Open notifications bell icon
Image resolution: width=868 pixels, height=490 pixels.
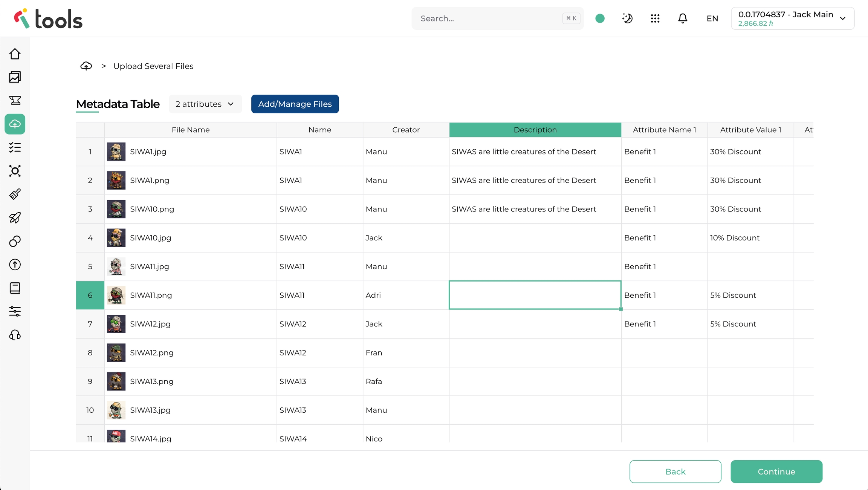[x=683, y=18]
